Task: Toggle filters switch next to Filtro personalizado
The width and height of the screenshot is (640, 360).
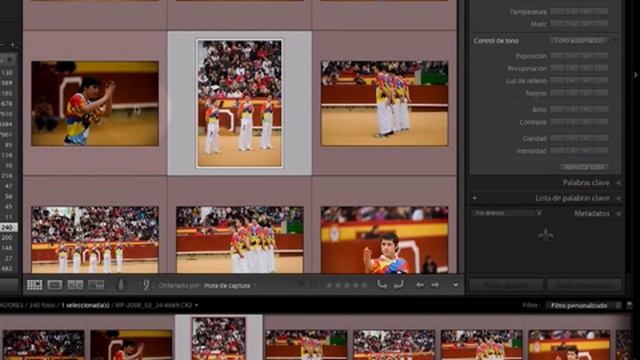Action: point(629,305)
